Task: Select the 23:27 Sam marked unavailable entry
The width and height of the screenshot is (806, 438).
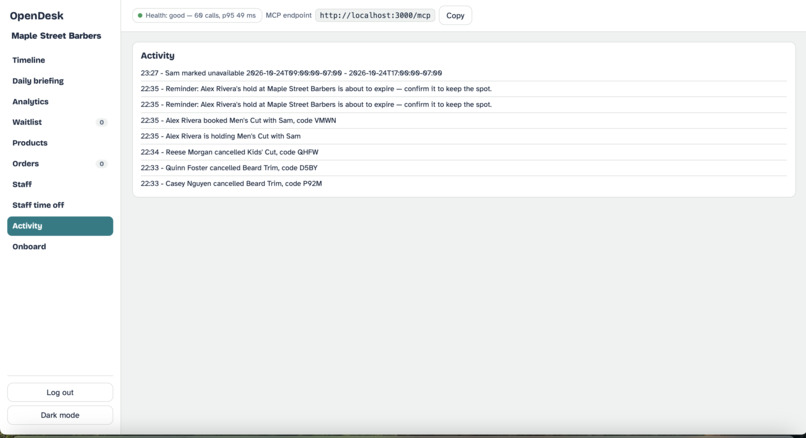Action: pyautogui.click(x=463, y=73)
